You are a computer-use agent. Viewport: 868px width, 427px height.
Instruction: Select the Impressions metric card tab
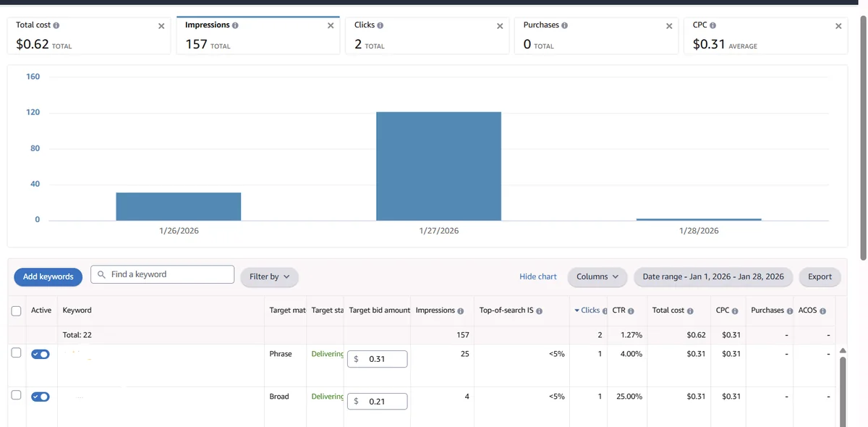click(258, 35)
